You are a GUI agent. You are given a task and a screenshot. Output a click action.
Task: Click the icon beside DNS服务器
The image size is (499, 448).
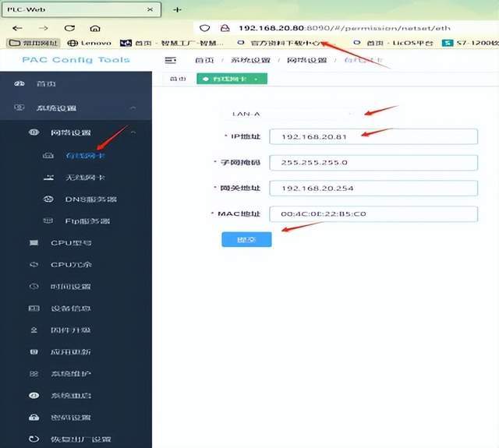[48, 199]
